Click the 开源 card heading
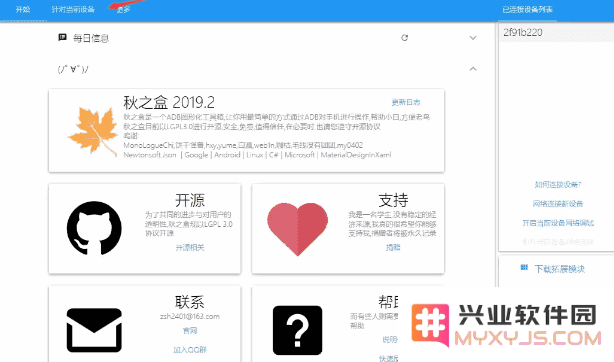614x362 pixels. pyautogui.click(x=190, y=200)
